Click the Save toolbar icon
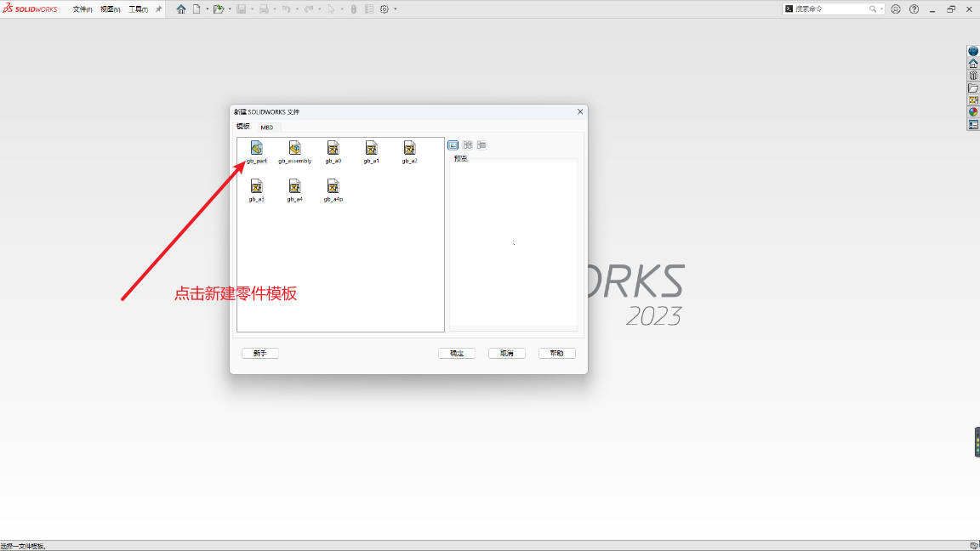 [x=242, y=9]
